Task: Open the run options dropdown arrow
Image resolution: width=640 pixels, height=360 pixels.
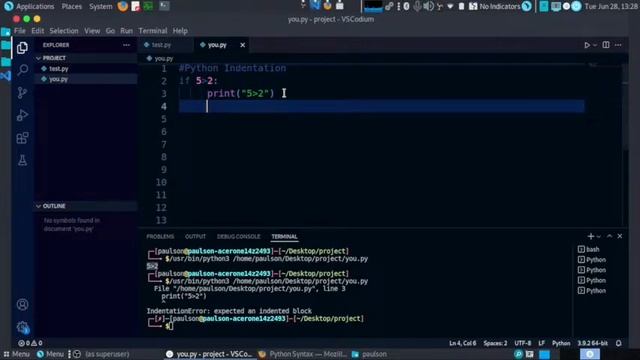Action: [595, 45]
